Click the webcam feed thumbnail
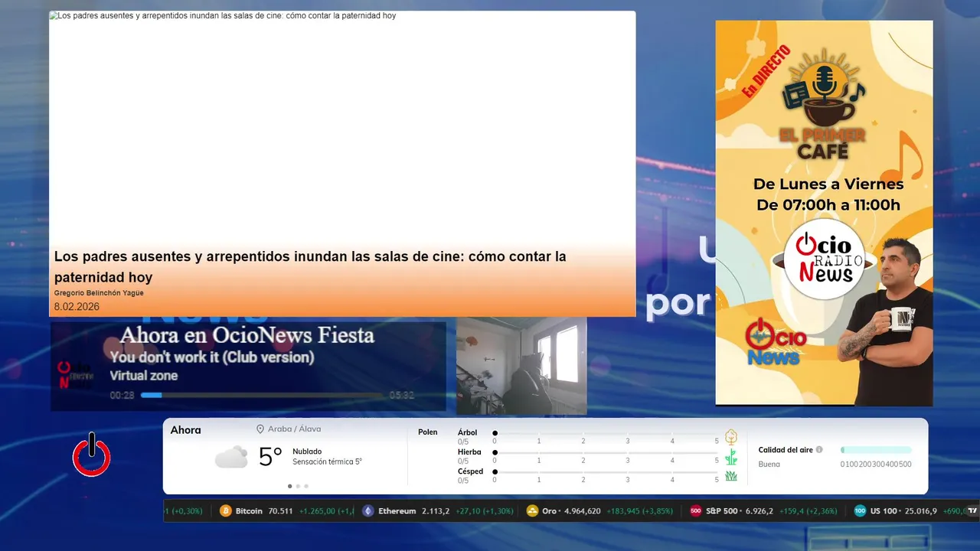Viewport: 980px width, 551px height. pyautogui.click(x=521, y=366)
